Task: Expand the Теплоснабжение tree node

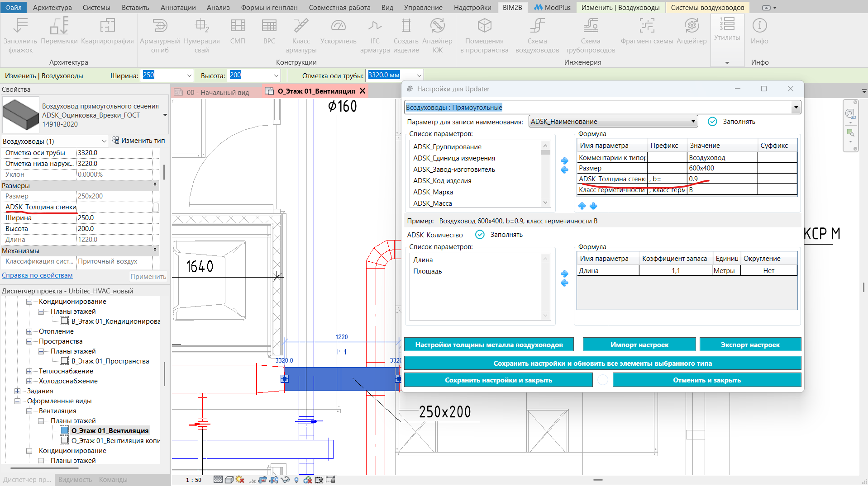Action: click(x=29, y=371)
